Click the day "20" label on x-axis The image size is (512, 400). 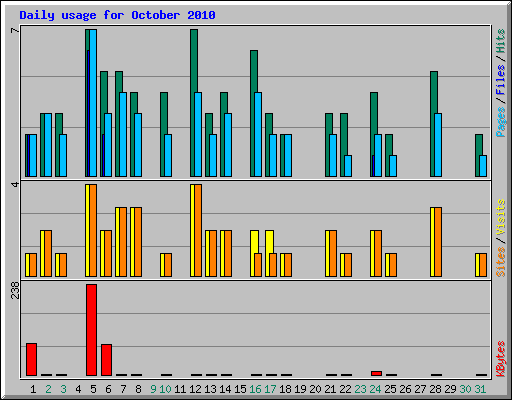pyautogui.click(x=315, y=389)
